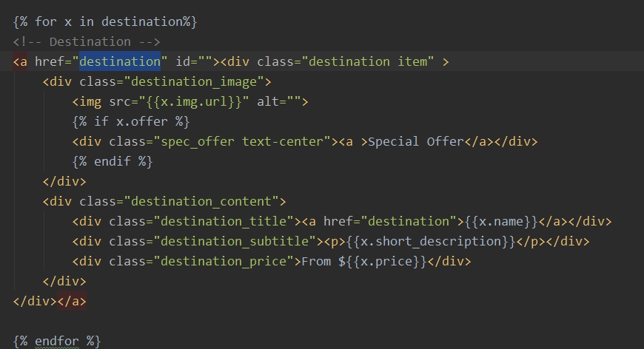
Task: Click class value "destination item"
Action: click(x=368, y=61)
